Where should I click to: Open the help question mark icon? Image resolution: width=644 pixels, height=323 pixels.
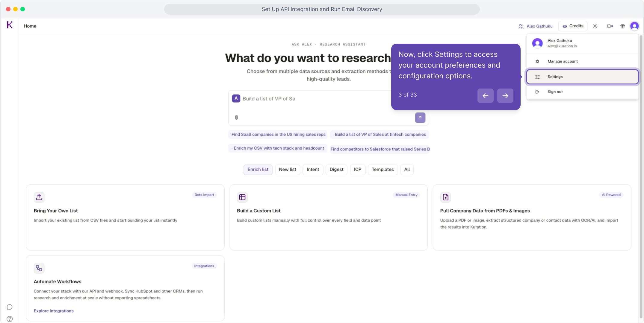coord(10,319)
